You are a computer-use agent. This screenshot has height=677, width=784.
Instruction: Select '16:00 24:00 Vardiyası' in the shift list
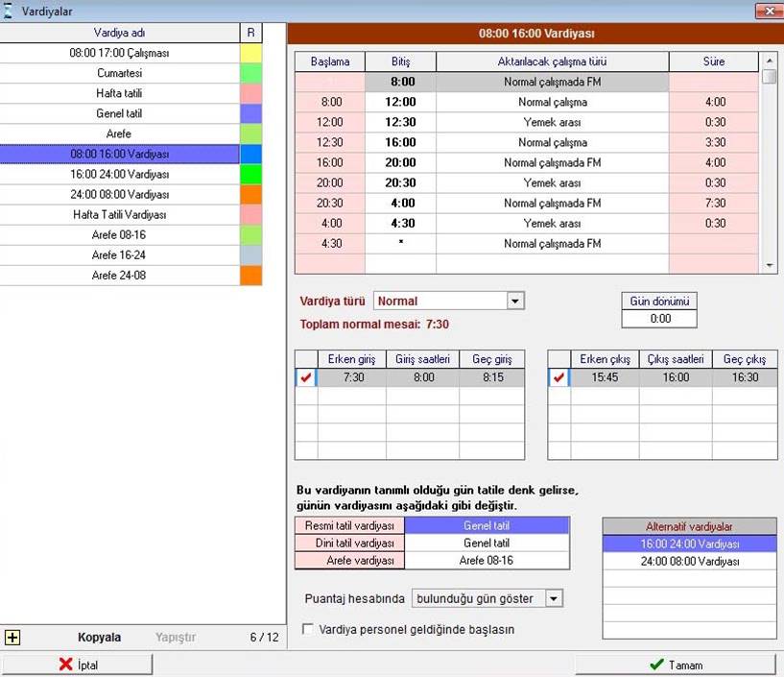[x=119, y=175]
